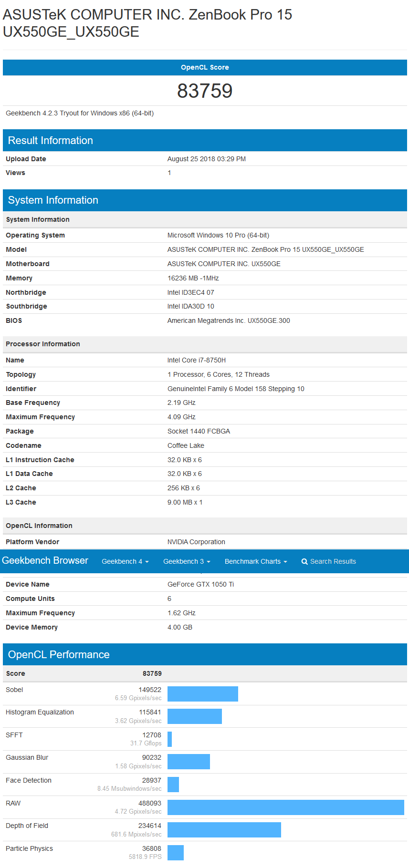Select the Gaussian Blur score 90232
The height and width of the screenshot is (868, 409).
tap(152, 757)
